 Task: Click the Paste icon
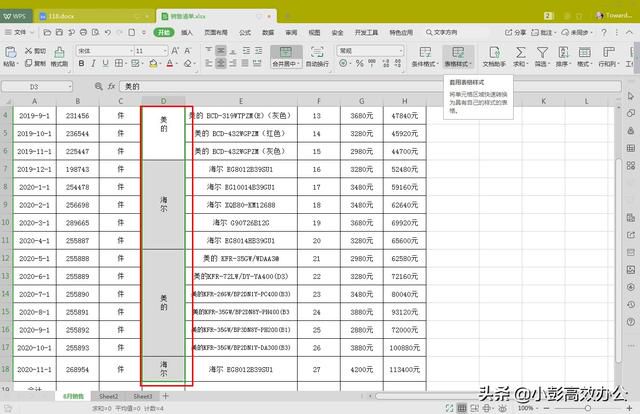coord(10,53)
